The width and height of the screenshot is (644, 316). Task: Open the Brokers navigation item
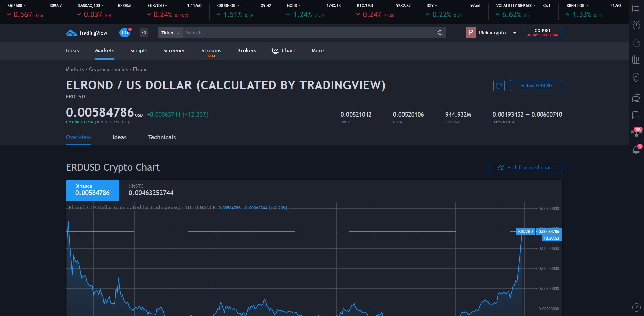pyautogui.click(x=247, y=51)
